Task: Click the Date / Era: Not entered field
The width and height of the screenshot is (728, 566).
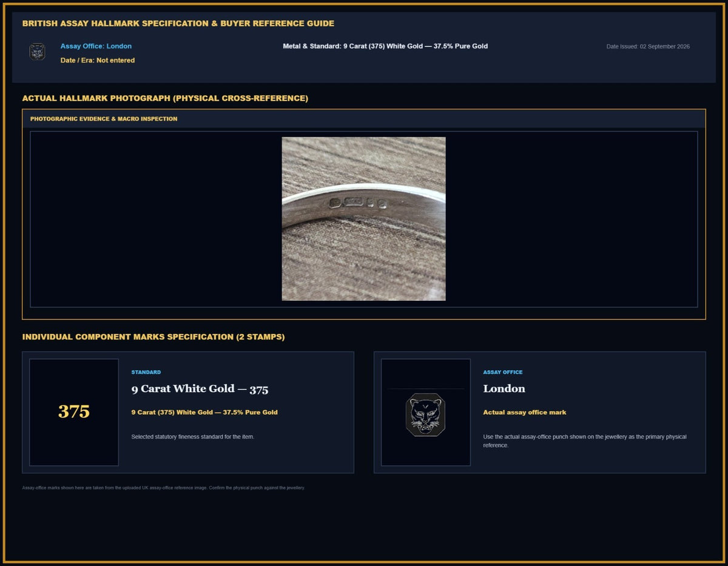Action: 98,60
